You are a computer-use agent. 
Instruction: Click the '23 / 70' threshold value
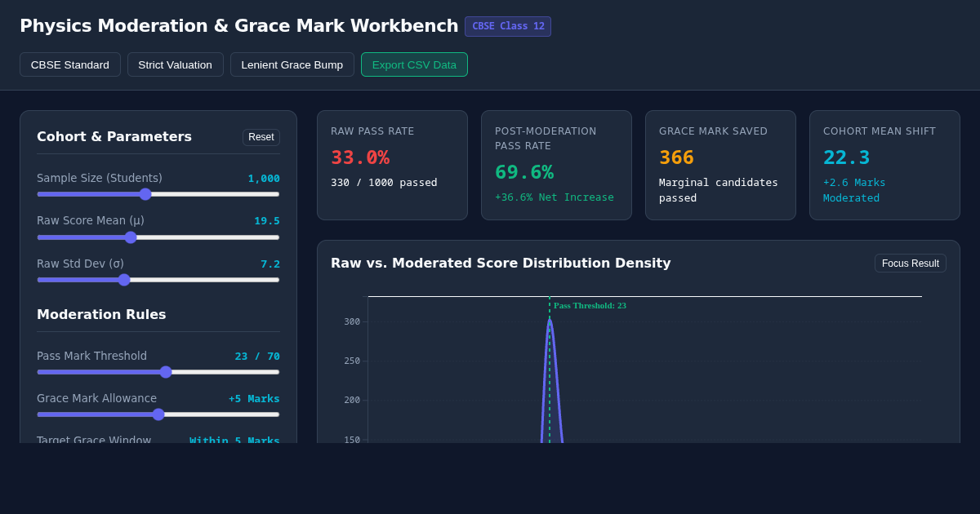click(x=257, y=356)
